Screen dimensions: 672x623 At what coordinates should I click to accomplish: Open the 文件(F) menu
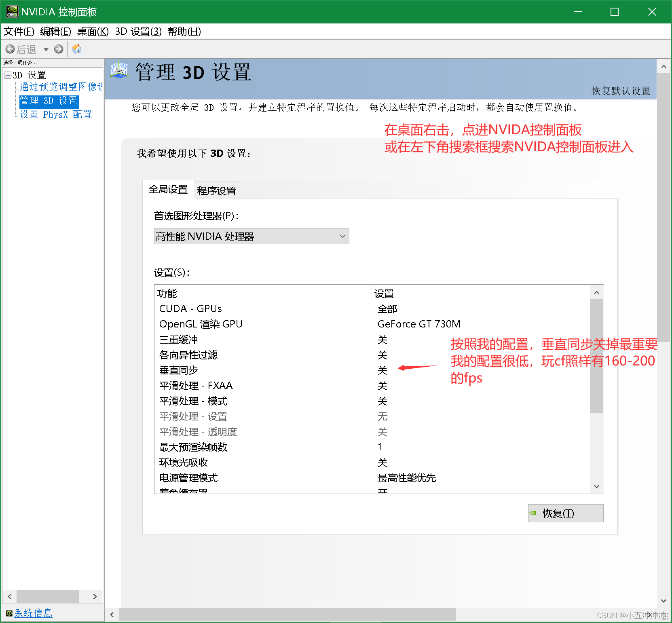19,32
